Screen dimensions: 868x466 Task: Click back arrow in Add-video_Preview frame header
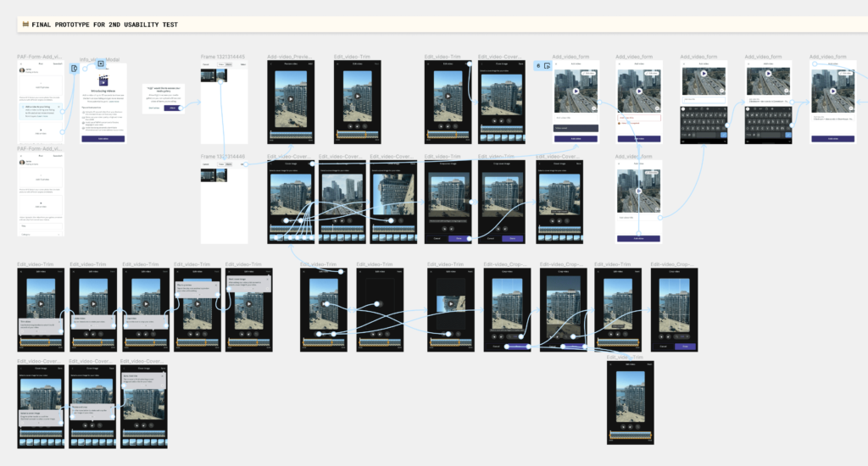pos(273,64)
